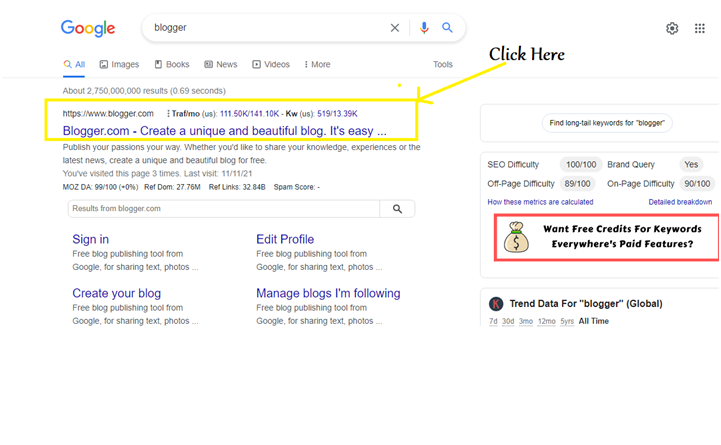Click MOZ DA: 99/100 text

(100, 187)
